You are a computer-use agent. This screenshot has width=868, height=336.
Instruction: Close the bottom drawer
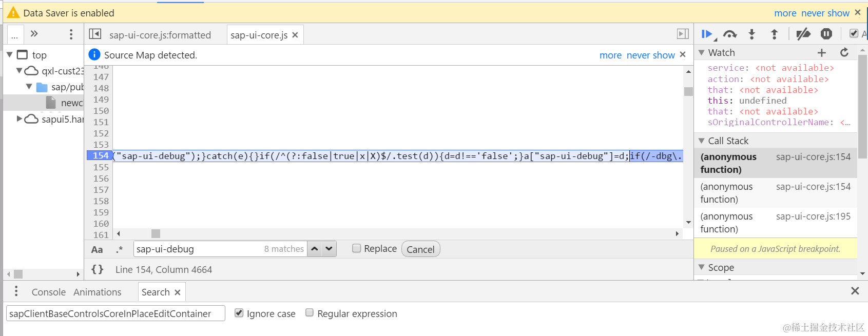pos(855,291)
